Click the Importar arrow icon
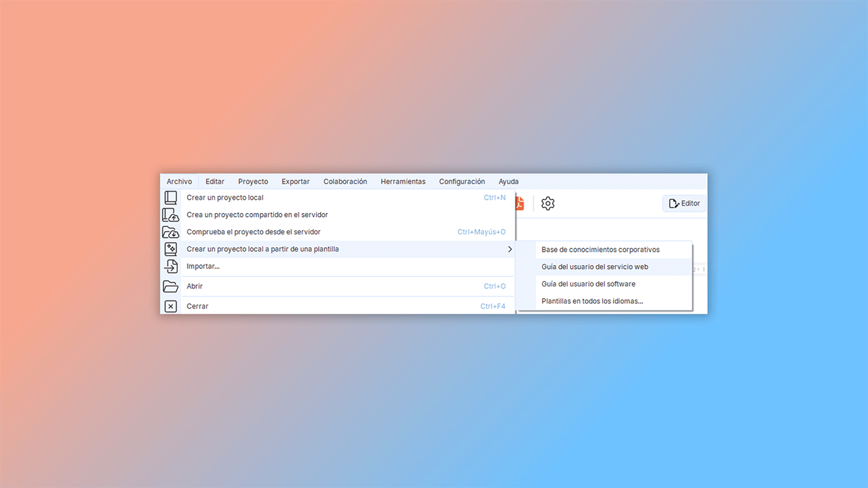 point(171,266)
